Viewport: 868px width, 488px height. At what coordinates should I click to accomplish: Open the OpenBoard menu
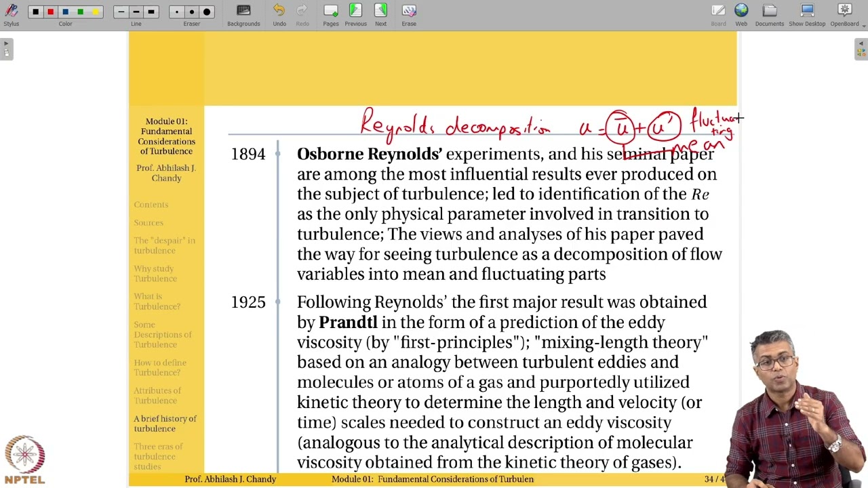(844, 14)
